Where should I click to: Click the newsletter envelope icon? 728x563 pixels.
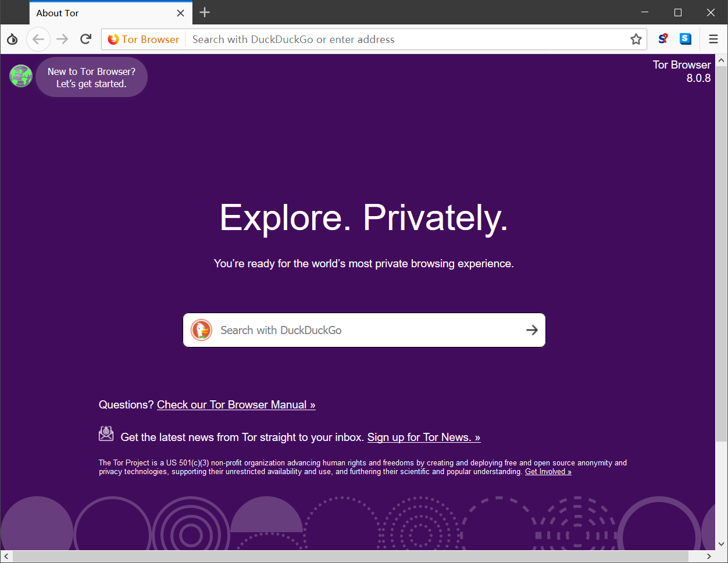pyautogui.click(x=106, y=433)
